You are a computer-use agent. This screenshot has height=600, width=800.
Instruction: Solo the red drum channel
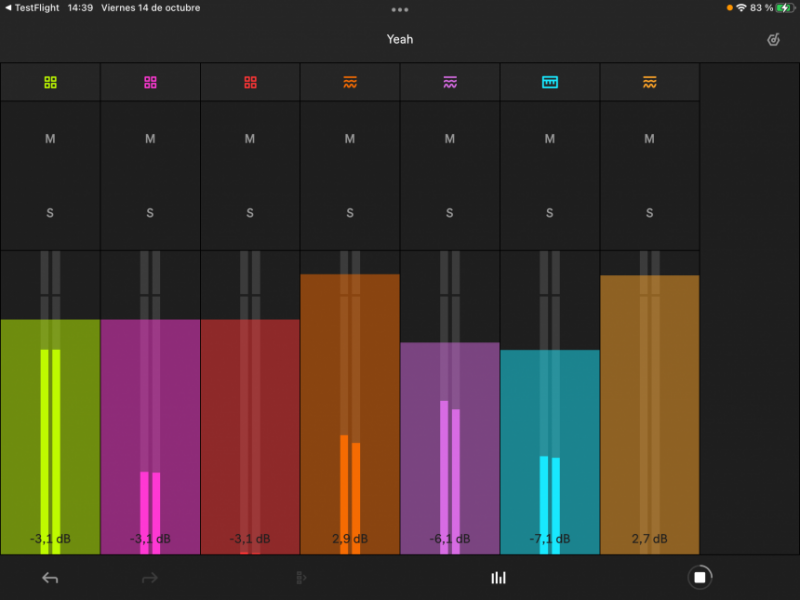coord(250,213)
